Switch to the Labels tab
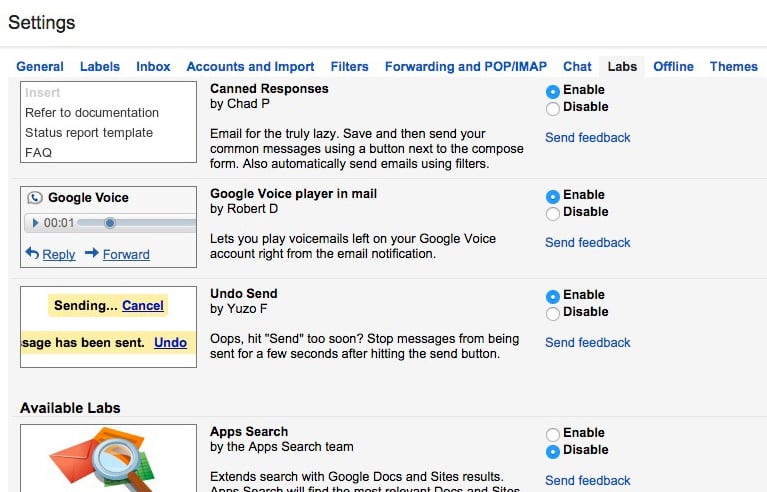This screenshot has width=767, height=492. coord(100,67)
